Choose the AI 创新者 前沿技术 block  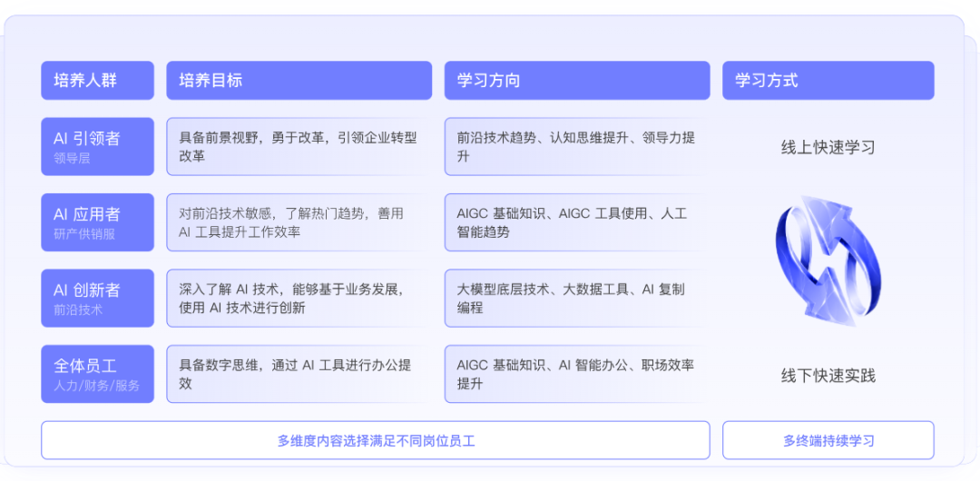pos(97,298)
